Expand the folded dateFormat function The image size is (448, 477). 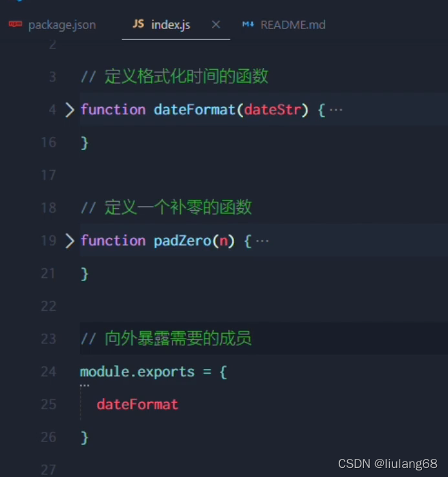point(70,110)
